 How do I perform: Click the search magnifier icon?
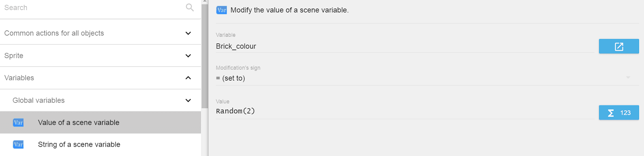tap(190, 7)
